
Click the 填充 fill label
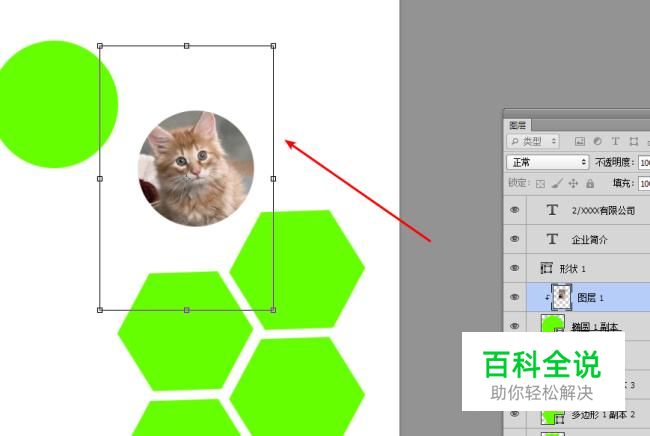pyautogui.click(x=623, y=183)
